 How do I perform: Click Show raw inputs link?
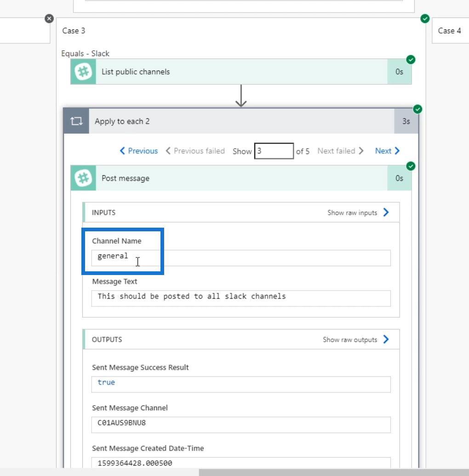(x=358, y=212)
